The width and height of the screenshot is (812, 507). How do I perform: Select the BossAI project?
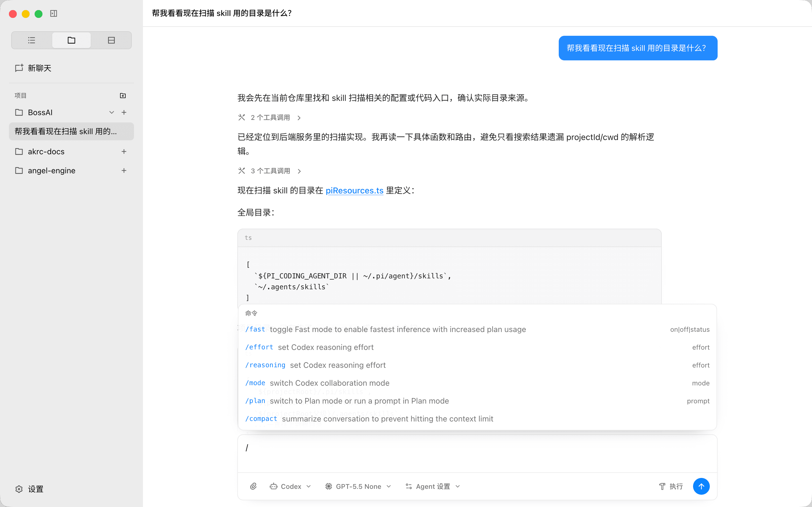tap(40, 112)
